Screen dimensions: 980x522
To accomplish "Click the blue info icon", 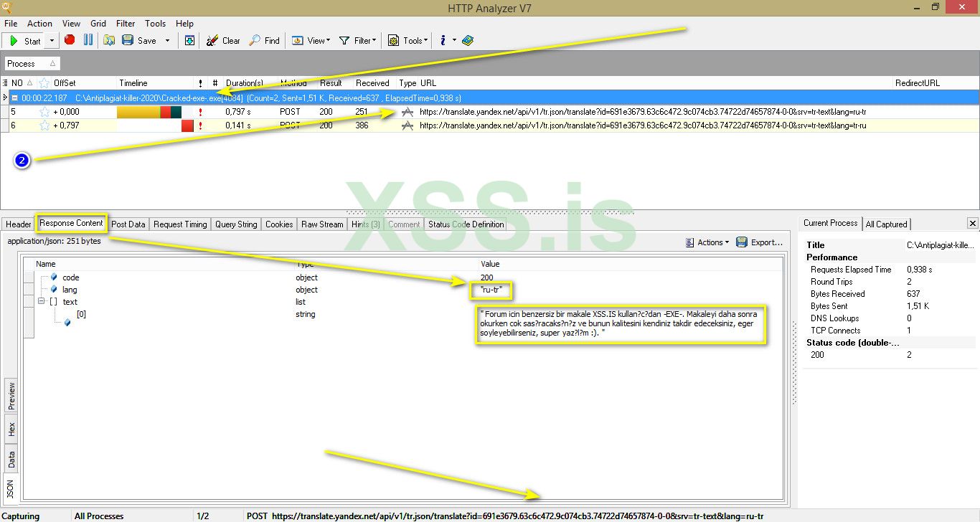I will pos(443,41).
